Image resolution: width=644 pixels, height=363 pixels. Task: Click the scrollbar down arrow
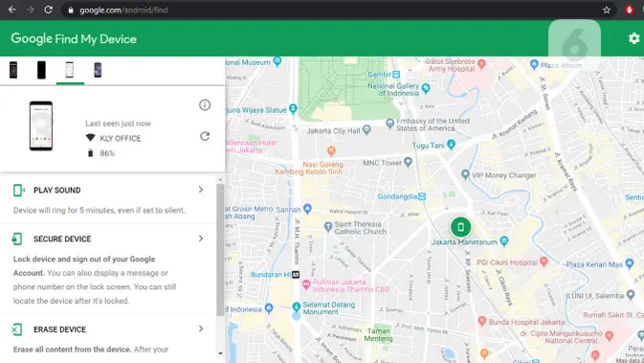click(x=220, y=353)
